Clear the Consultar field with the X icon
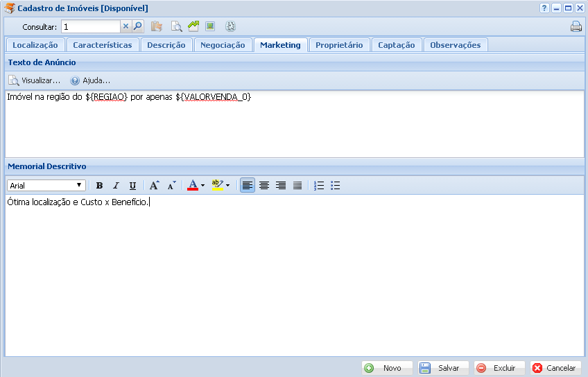This screenshot has height=377, width=588. click(126, 27)
